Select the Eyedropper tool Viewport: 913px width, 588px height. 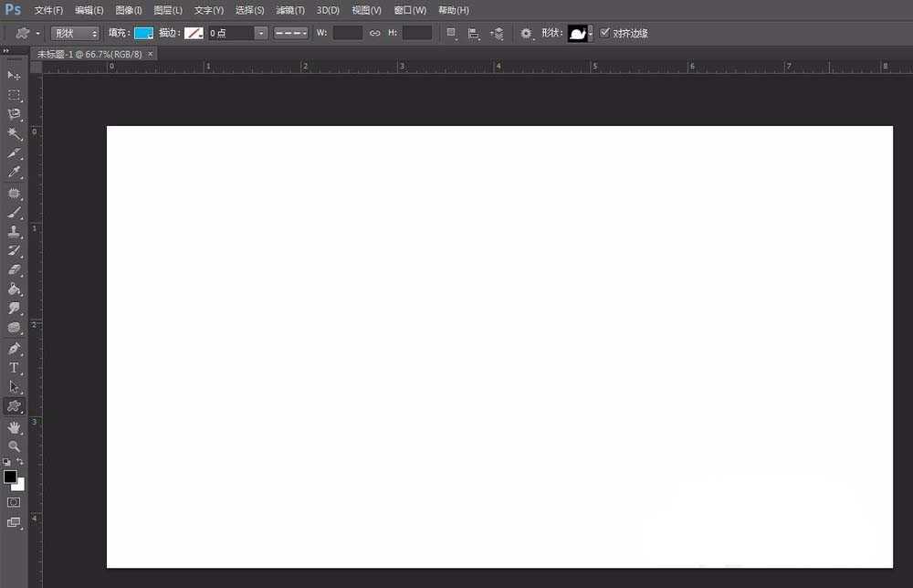14,173
